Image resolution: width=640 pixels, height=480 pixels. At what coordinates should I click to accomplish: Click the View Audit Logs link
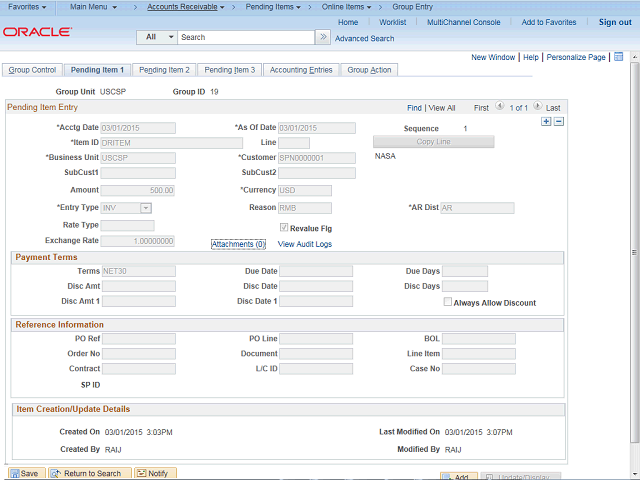(x=305, y=244)
